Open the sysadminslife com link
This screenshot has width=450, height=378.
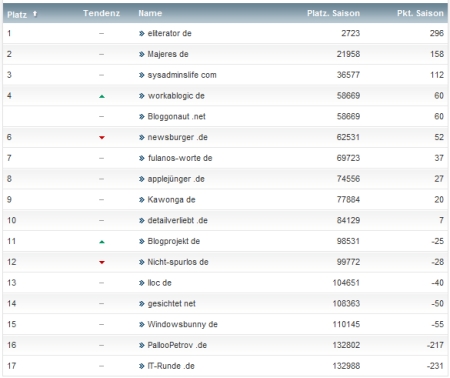[x=182, y=75]
